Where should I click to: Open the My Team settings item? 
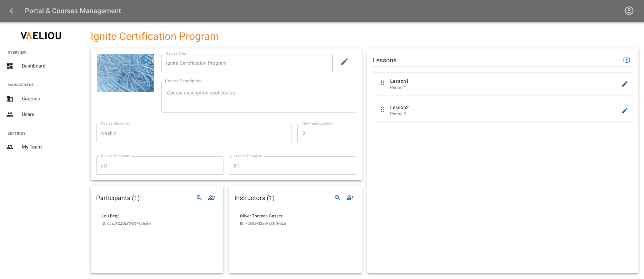pos(41,147)
